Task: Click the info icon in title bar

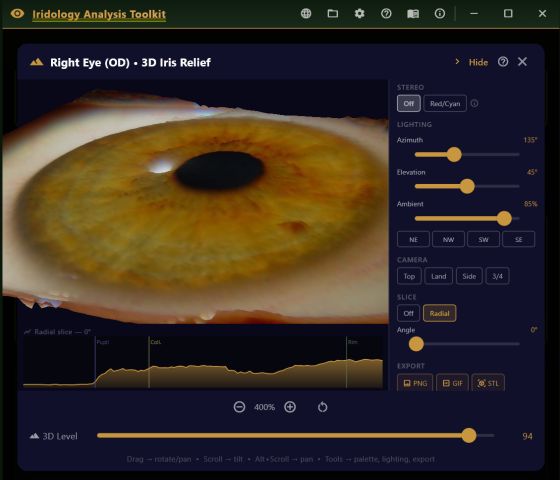Action: tap(440, 14)
